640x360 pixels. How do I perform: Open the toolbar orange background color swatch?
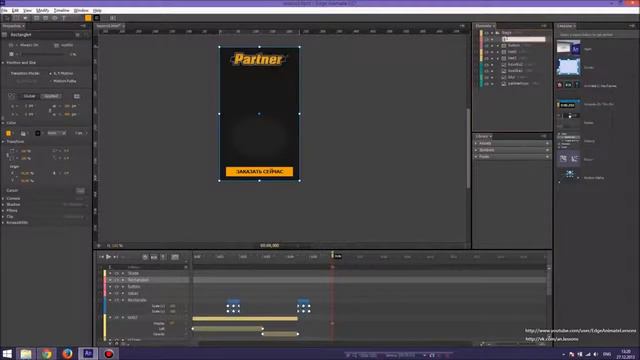coord(88,18)
